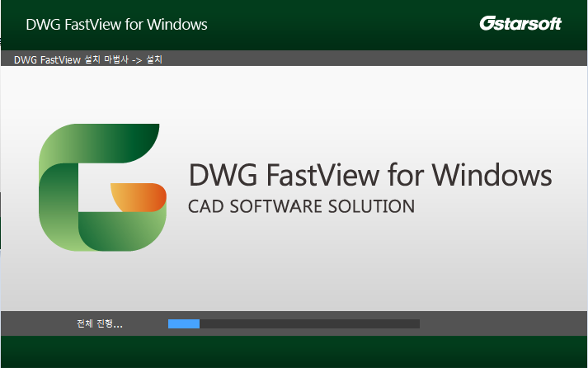Click the green G product logo
This screenshot has height=368, width=588.
pos(102,187)
